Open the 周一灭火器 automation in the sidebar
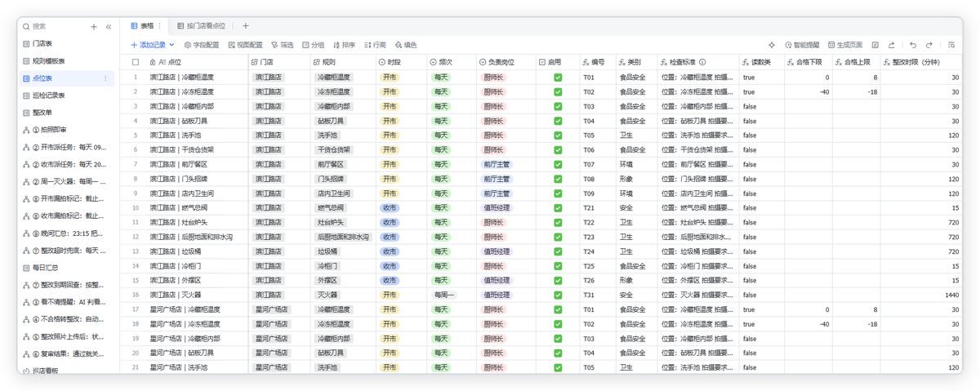 [65, 181]
